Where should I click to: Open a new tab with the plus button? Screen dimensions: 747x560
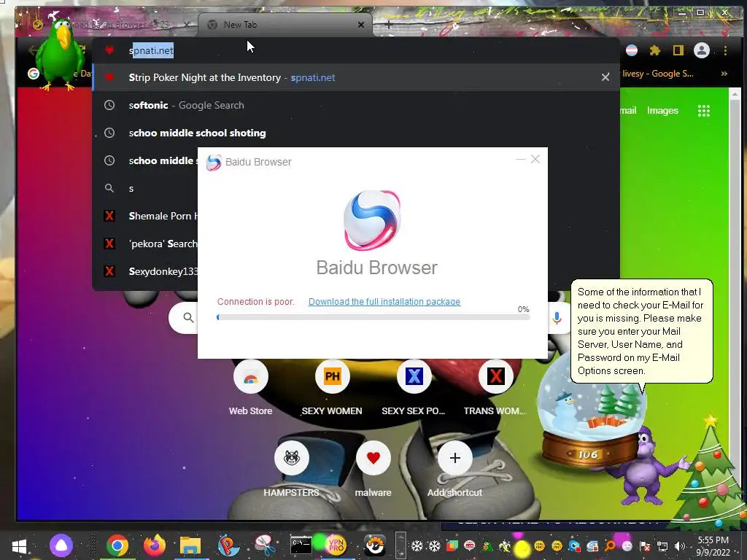[x=388, y=25]
